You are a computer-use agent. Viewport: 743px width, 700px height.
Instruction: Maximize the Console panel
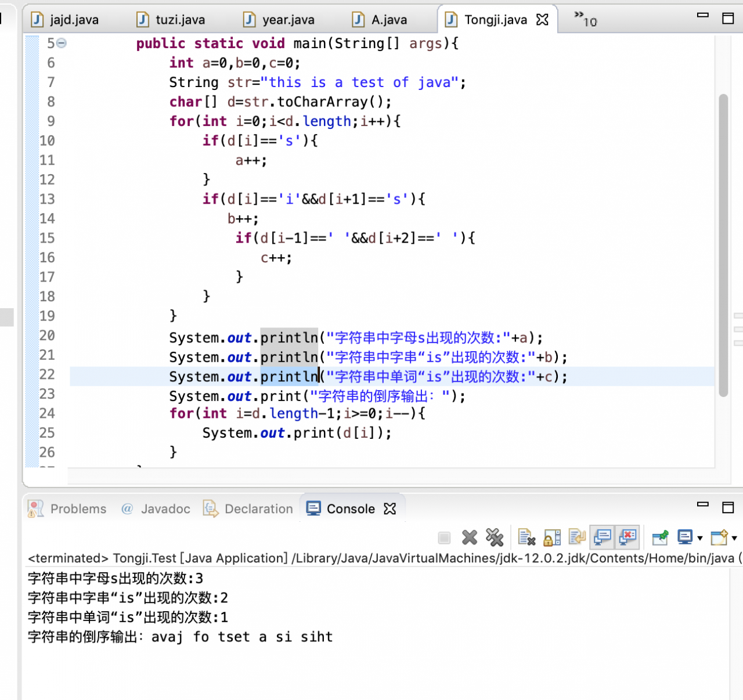(728, 507)
